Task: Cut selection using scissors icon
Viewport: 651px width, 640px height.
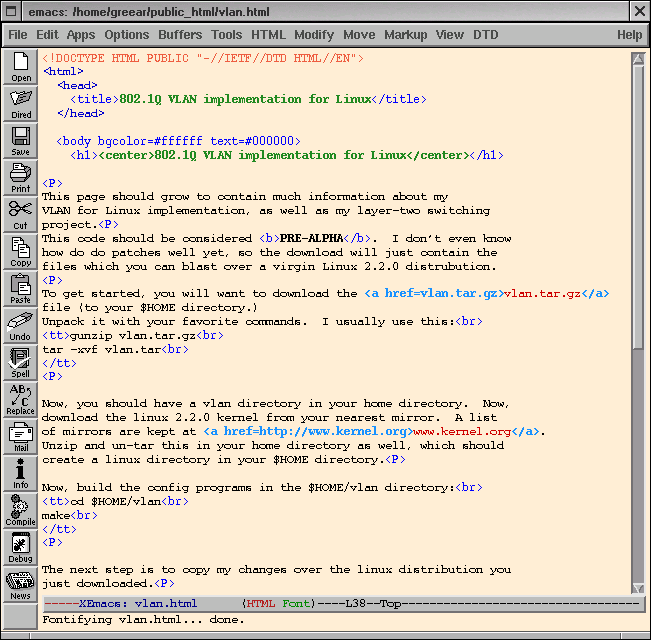Action: click(x=21, y=215)
